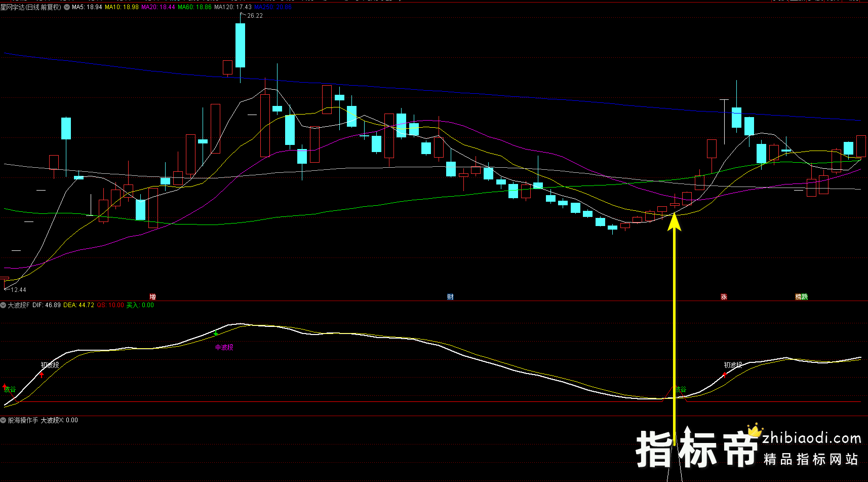868x482 pixels.
Task: Click the 涨 event marker
Action: [x=724, y=297]
